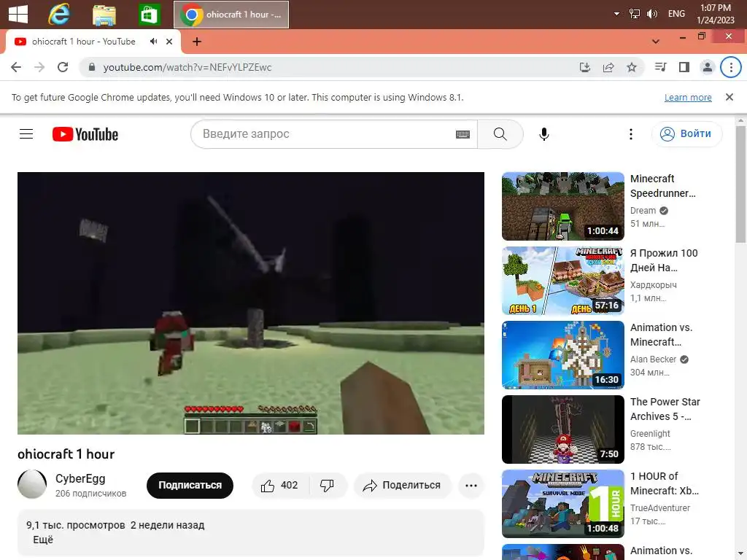The height and width of the screenshot is (560, 747).
Task: Focus the address bar URL
Action: tap(333, 68)
